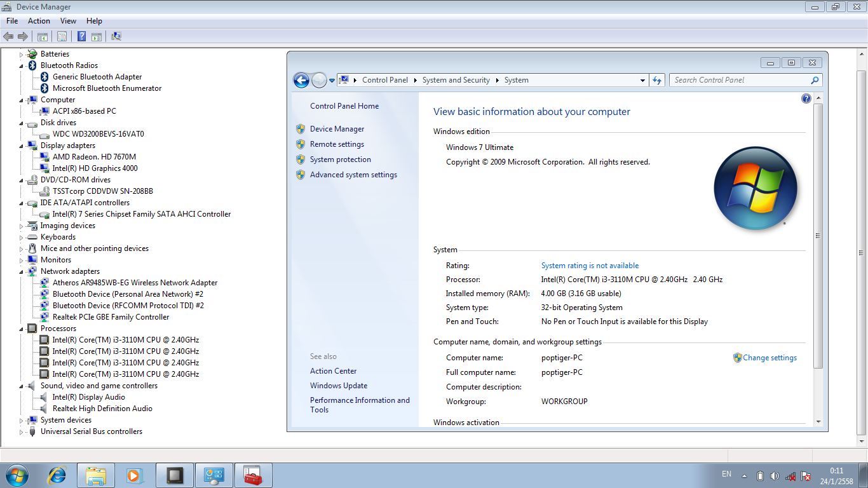Open the Windows Start orb
The height and width of the screenshot is (488, 868).
(x=17, y=475)
